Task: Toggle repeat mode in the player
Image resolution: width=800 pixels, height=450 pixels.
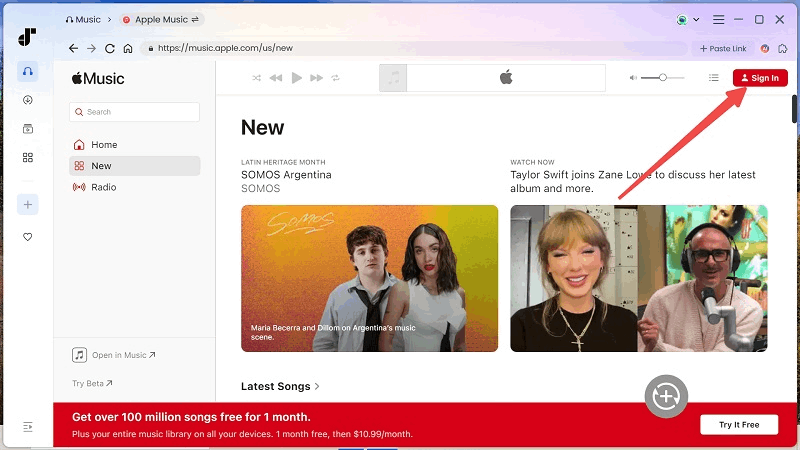Action: [336, 78]
